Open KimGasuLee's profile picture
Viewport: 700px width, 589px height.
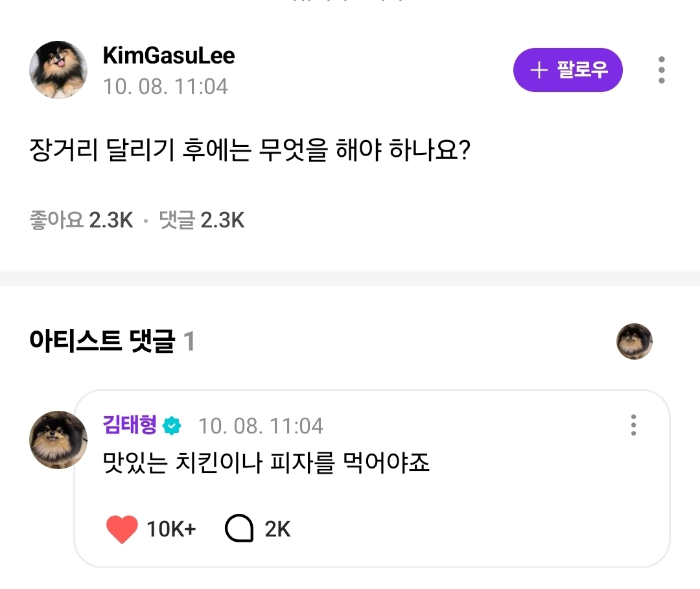[58, 70]
